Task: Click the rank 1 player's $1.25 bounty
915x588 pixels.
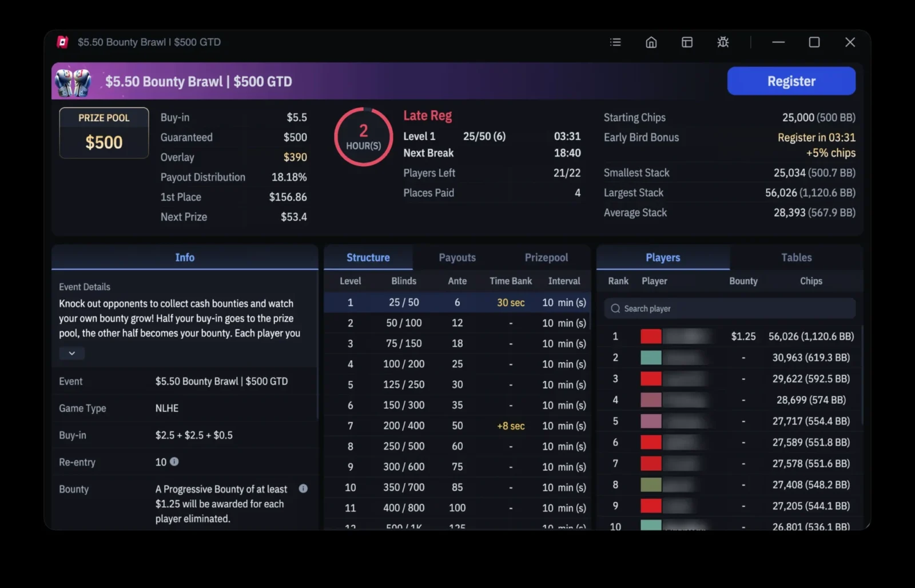Action: pos(743,336)
